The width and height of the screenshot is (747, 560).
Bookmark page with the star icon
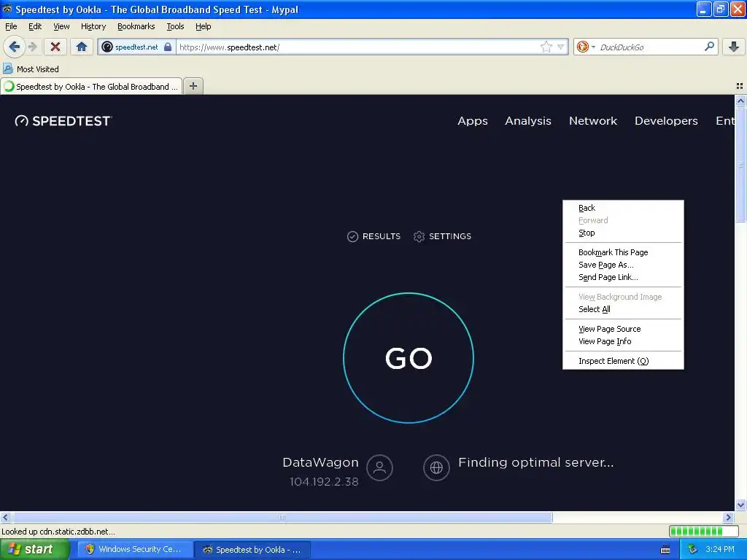(546, 47)
